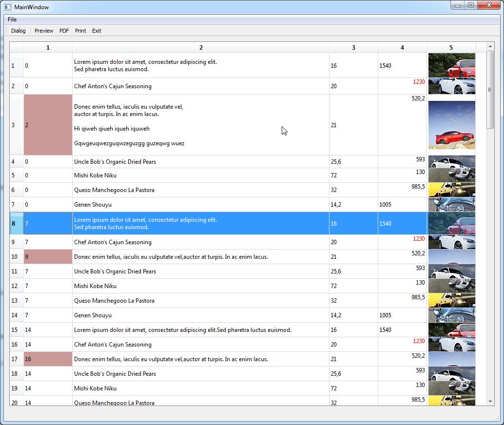Image resolution: width=504 pixels, height=425 pixels.
Task: Click 'Chef Anton's Cajun Seasoning' in row 2
Action: pyautogui.click(x=113, y=86)
